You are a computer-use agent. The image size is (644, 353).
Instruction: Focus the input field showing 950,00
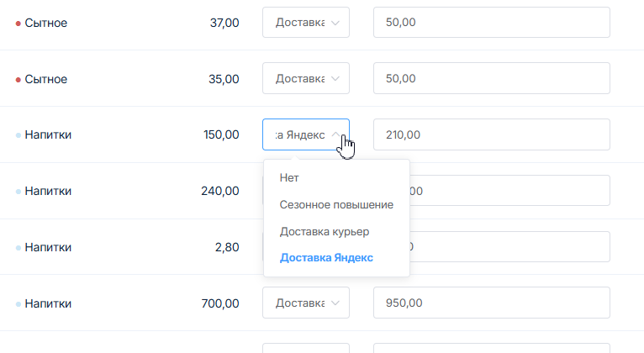pos(491,303)
